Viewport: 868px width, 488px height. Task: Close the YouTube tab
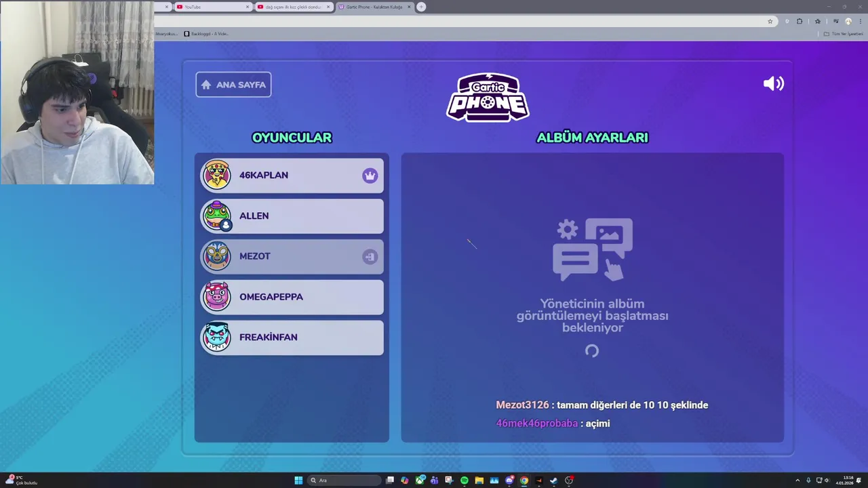248,7
